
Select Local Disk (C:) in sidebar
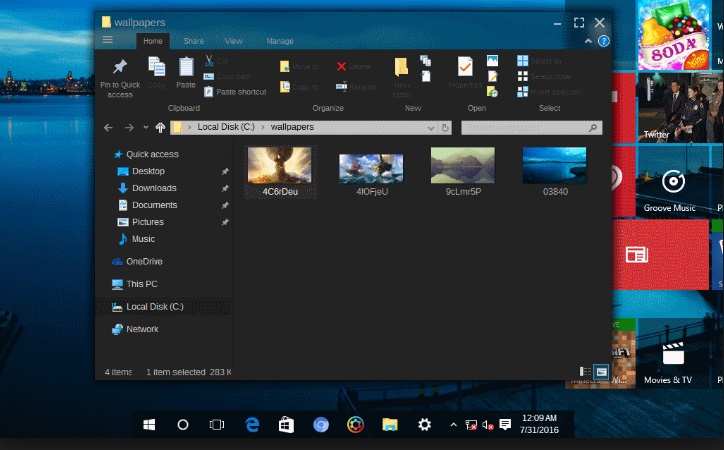click(154, 307)
